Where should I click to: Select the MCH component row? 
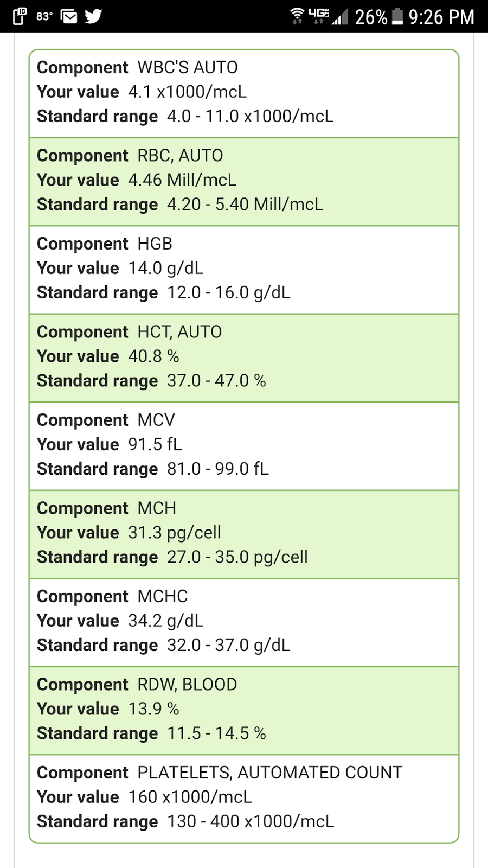coord(244,534)
